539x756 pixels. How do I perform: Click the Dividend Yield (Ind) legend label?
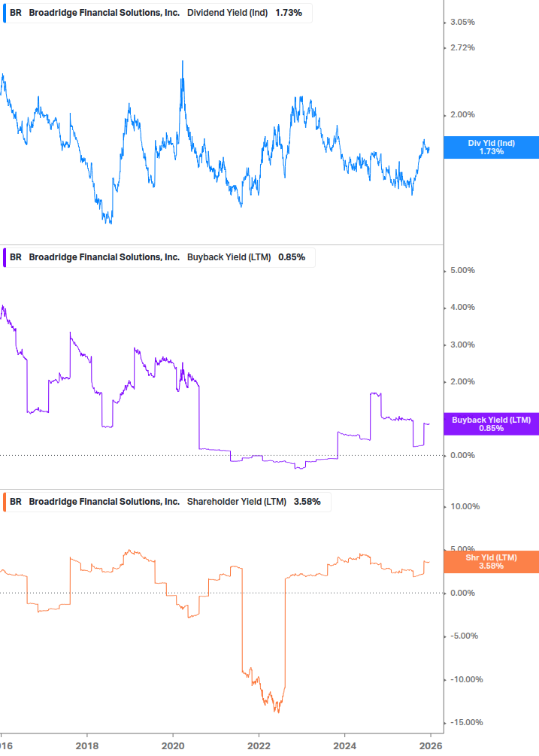pyautogui.click(x=227, y=13)
